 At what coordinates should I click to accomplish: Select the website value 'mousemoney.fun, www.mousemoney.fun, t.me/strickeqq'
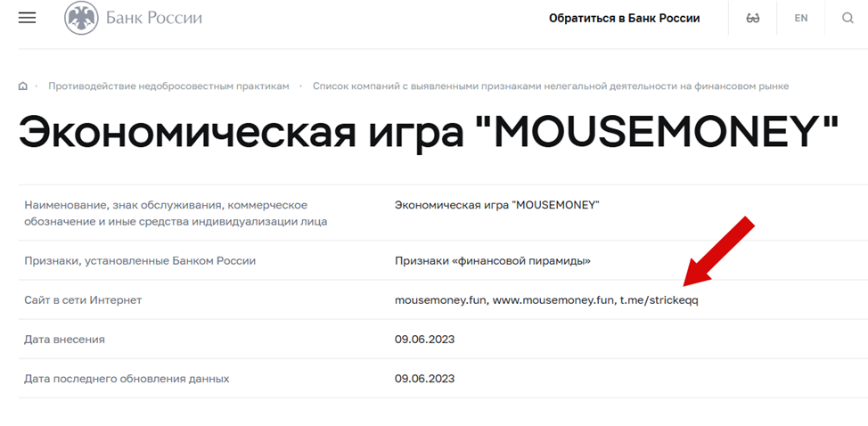point(546,300)
